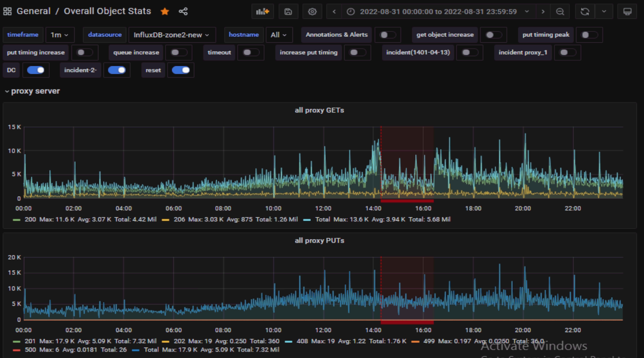Cycle view mode with monitor icon
This screenshot has height=358, width=644.
pyautogui.click(x=627, y=11)
